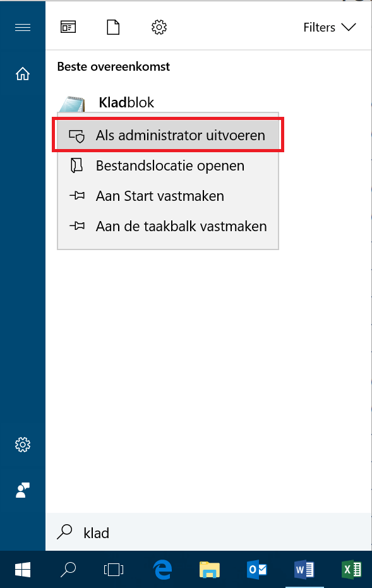Open Task View on the taskbar

pos(114,570)
